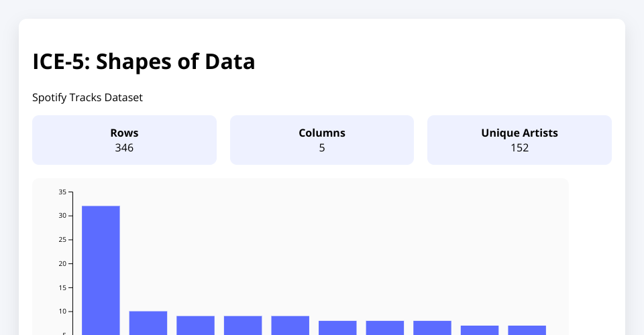Click the 346 rows value

pos(124,147)
